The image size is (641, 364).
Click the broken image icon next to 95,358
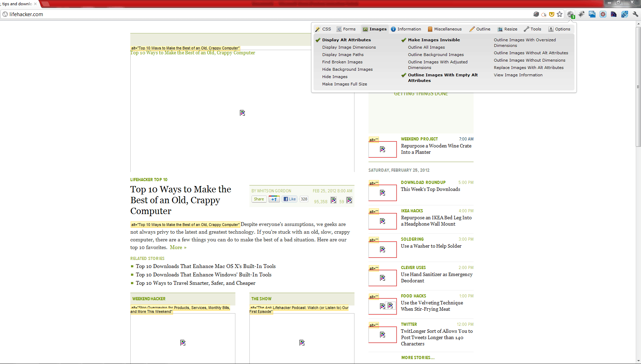click(333, 200)
